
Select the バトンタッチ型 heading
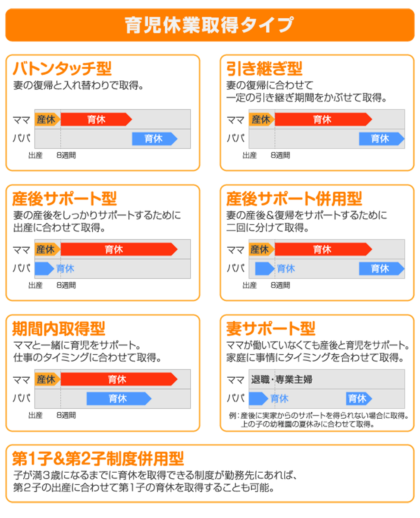point(62,69)
